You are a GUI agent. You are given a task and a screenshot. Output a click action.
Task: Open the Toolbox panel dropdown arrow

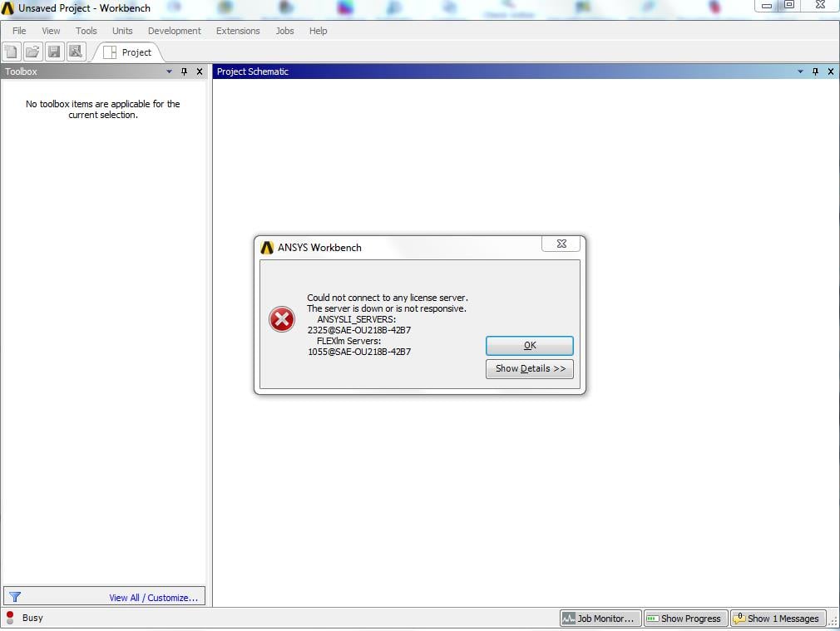coord(170,71)
